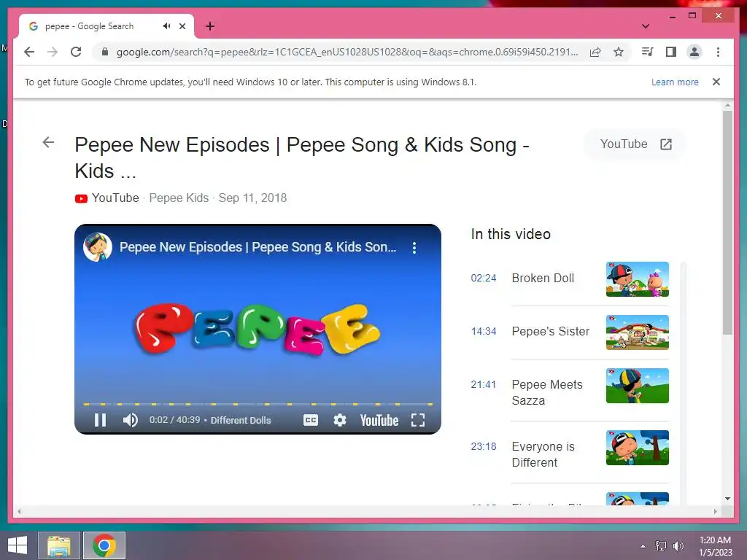Show hidden system tray icons
Screen dimensions: 747x560
point(643,546)
